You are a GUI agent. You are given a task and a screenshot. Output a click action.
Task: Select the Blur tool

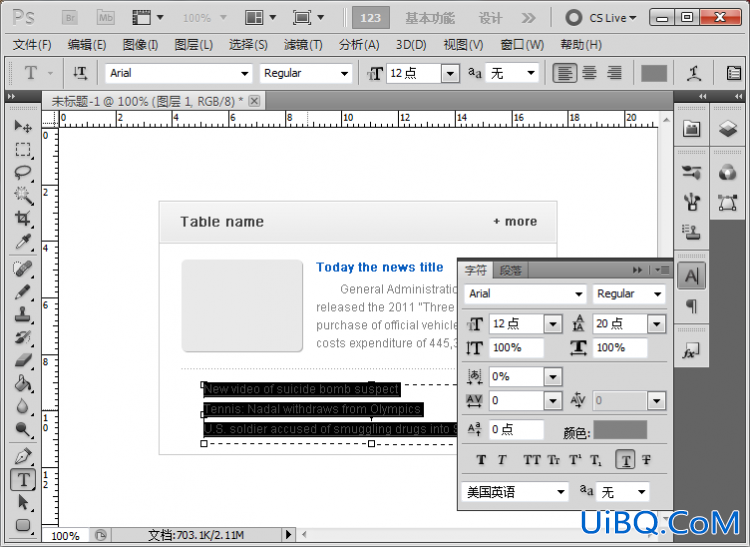pyautogui.click(x=22, y=406)
